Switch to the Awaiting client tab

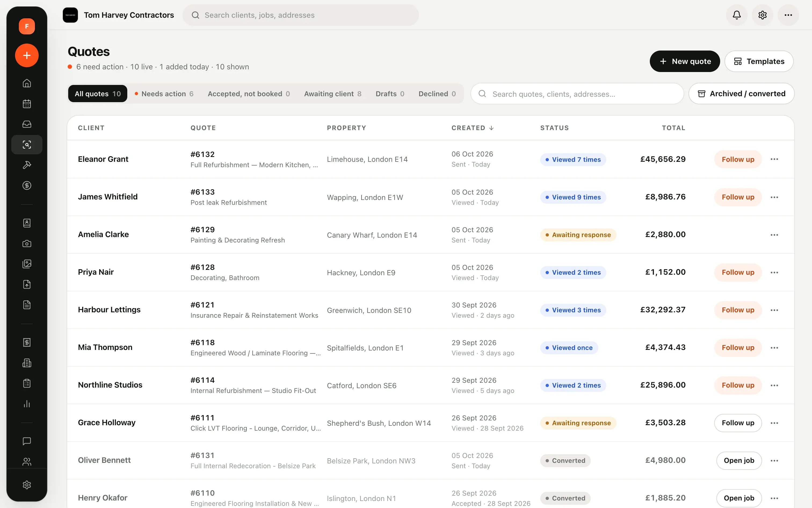[x=332, y=94]
